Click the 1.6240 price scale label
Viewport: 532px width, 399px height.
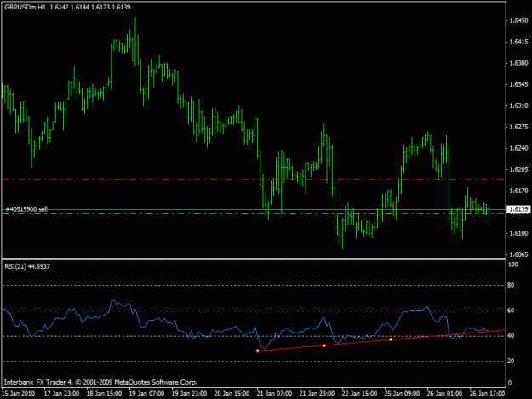point(518,148)
